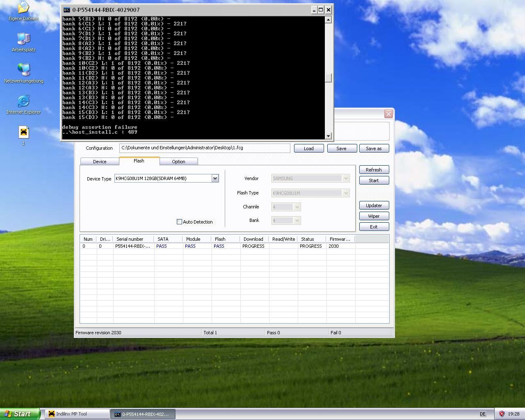The height and width of the screenshot is (420, 525).
Task: Click the Wiper button
Action: (x=374, y=216)
